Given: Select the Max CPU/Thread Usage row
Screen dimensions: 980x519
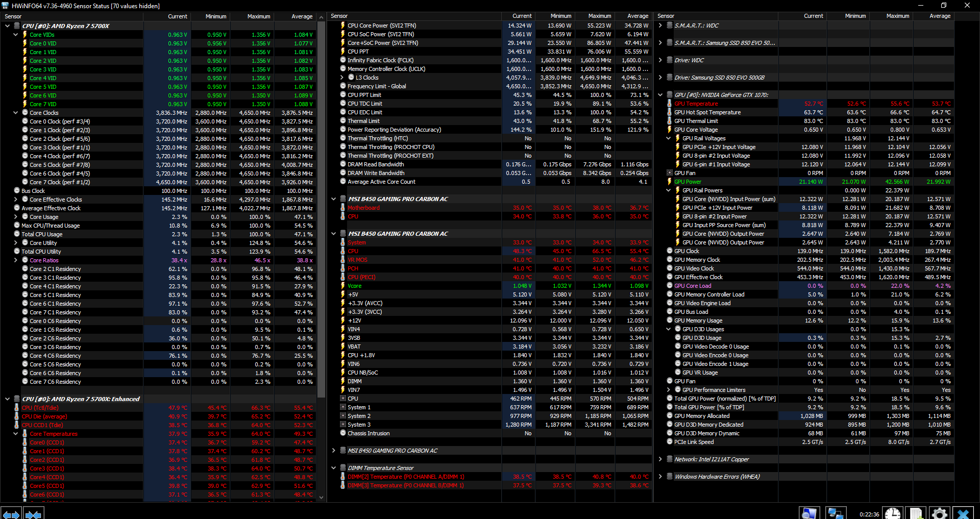Looking at the screenshot, I should tap(159, 226).
